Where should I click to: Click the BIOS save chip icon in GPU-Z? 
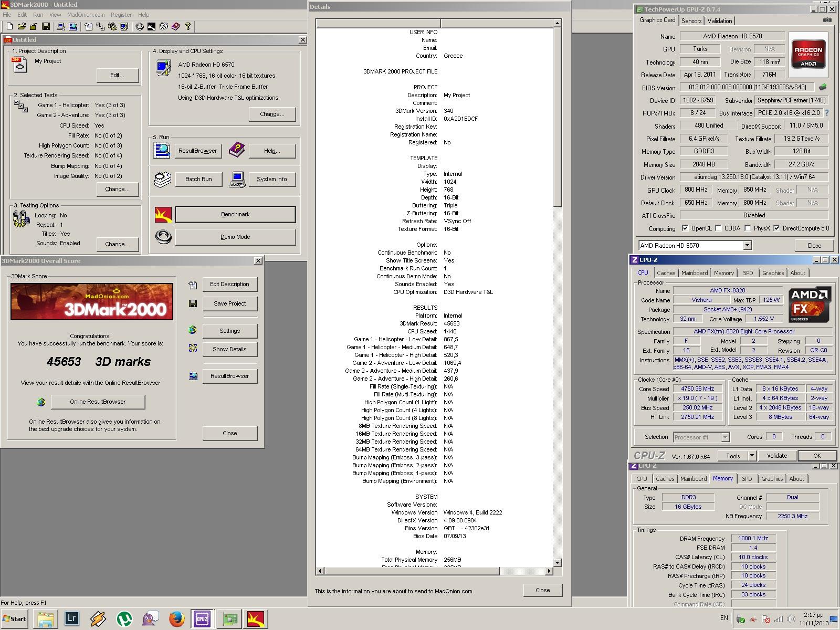point(823,87)
